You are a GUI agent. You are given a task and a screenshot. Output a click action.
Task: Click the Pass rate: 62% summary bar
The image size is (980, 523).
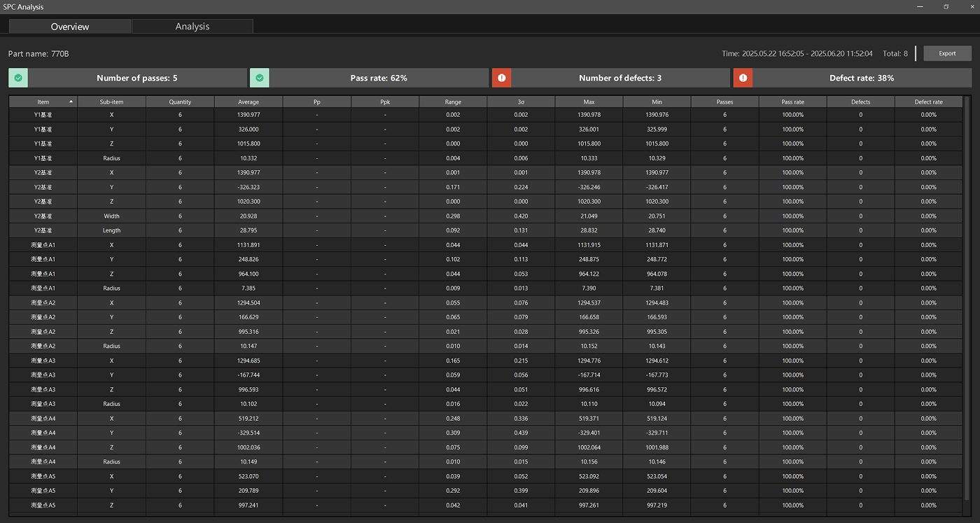(x=379, y=78)
